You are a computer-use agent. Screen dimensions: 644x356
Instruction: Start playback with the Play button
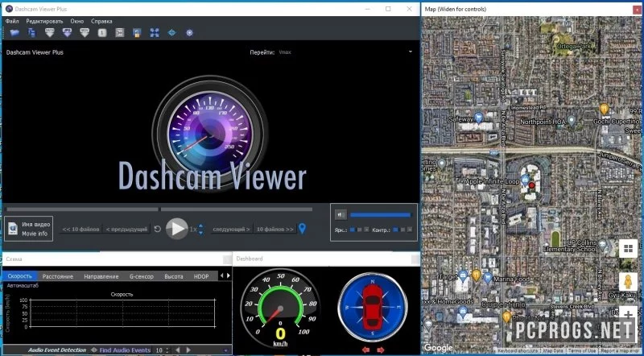pyautogui.click(x=177, y=229)
